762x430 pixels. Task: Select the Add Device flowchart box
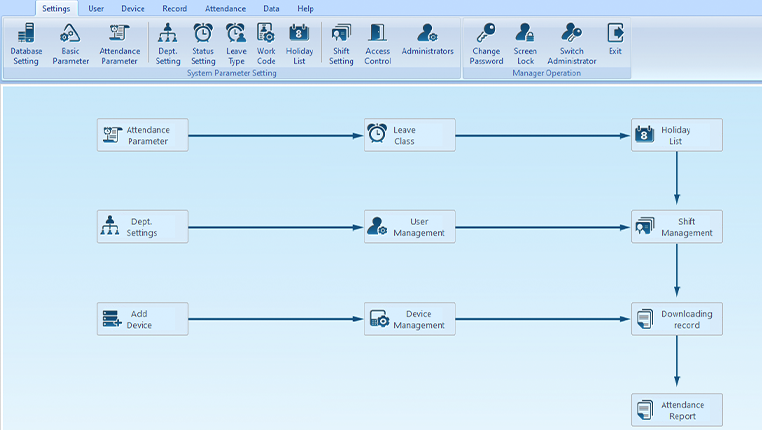(x=142, y=319)
